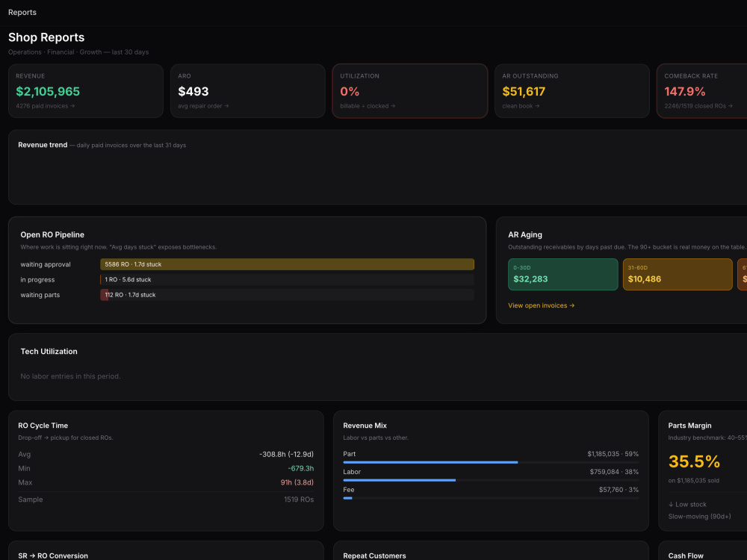Click the SR → RO Conversion heading
Viewport: 747px width, 560px height.
[53, 556]
